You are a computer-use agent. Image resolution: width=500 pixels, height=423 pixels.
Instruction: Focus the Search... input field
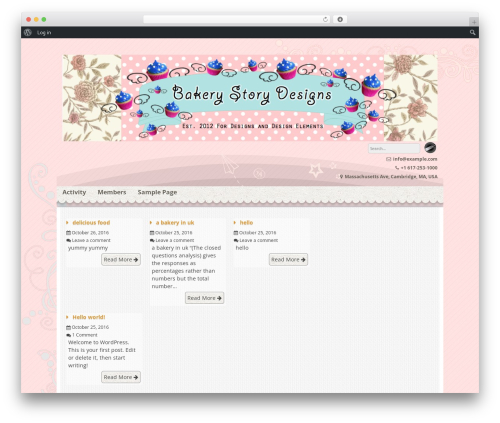click(394, 148)
